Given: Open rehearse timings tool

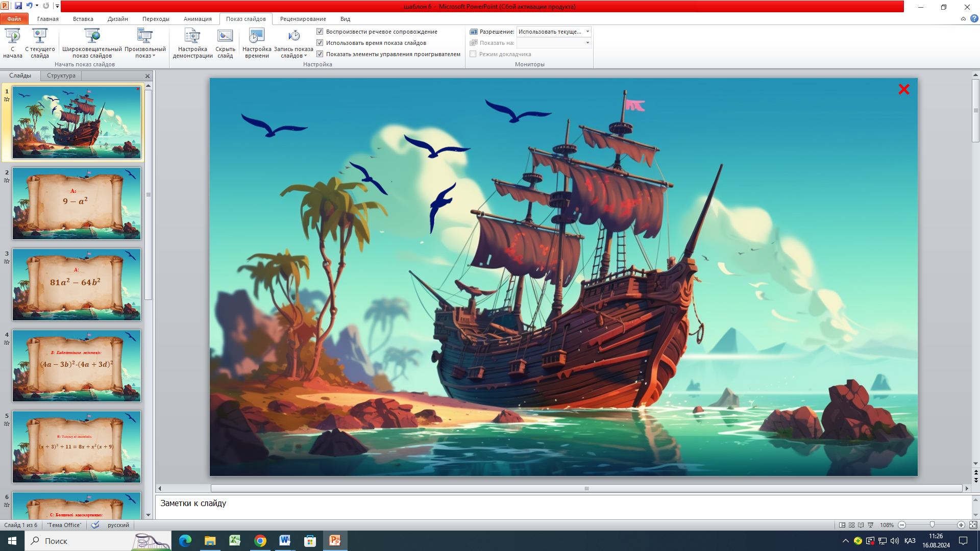Looking at the screenshot, I should (256, 37).
